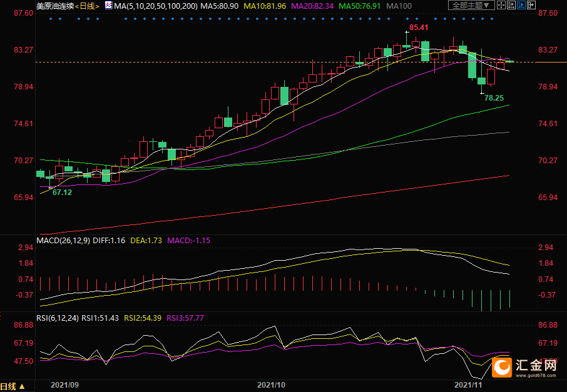The image size is (567, 392).
Task: Click the 85.41 high price marker
Action: tap(419, 28)
